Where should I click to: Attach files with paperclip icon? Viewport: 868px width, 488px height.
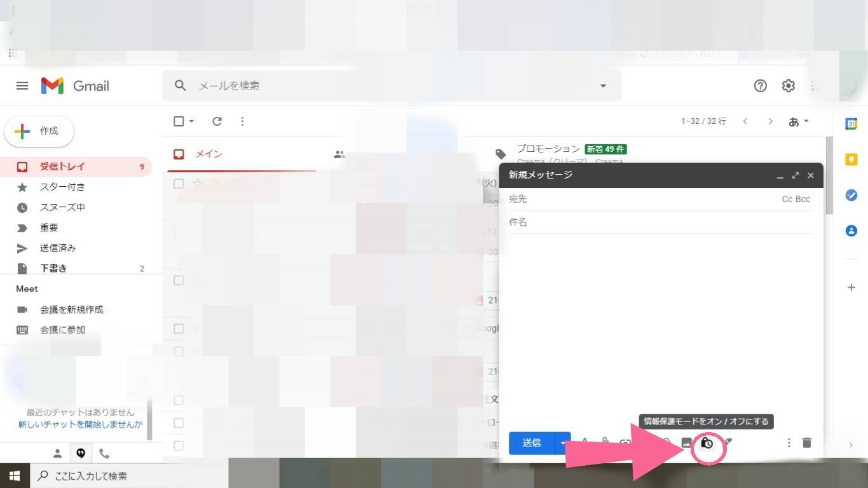pos(605,443)
